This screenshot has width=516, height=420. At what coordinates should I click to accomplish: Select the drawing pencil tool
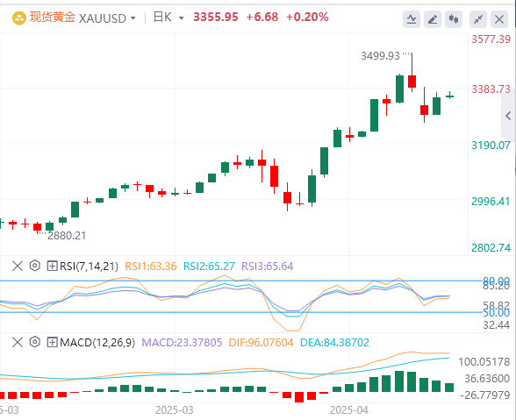[x=433, y=19]
